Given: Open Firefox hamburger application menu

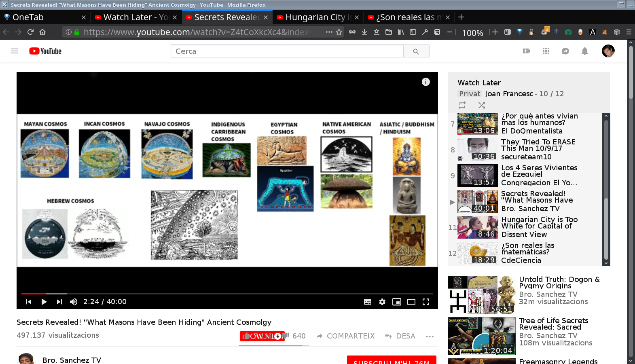Looking at the screenshot, I should click(629, 32).
